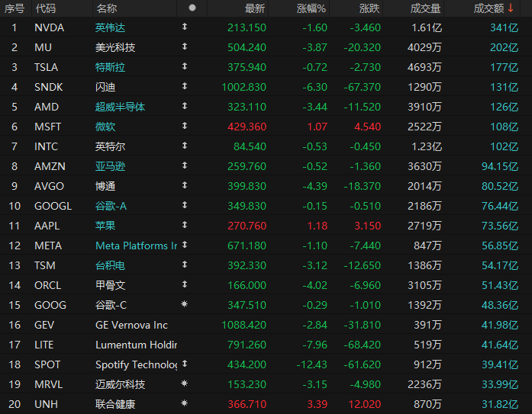Click the star icon in GOOG row
The image size is (532, 414).
tap(185, 304)
